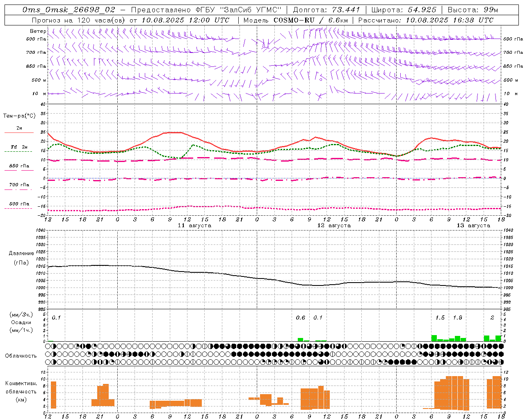Click the (км) unit of convective cloudiness
The width and height of the screenshot is (525, 420).
coord(21,400)
